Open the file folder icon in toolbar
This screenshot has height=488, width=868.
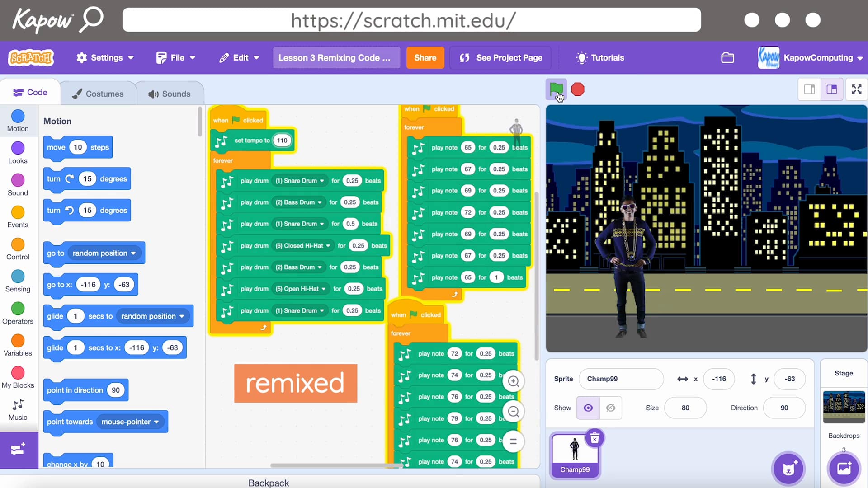pos(728,57)
